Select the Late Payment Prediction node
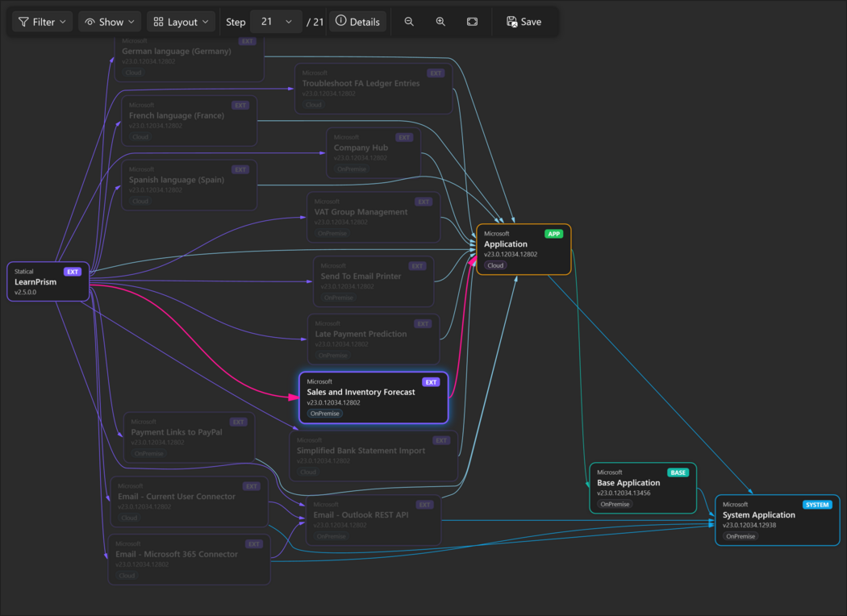Image resolution: width=847 pixels, height=616 pixels. point(373,339)
